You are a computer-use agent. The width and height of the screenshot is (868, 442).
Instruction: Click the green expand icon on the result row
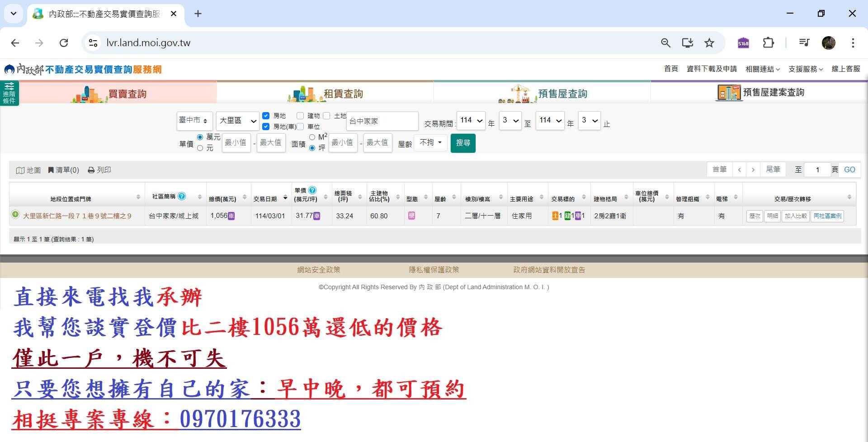pos(15,215)
